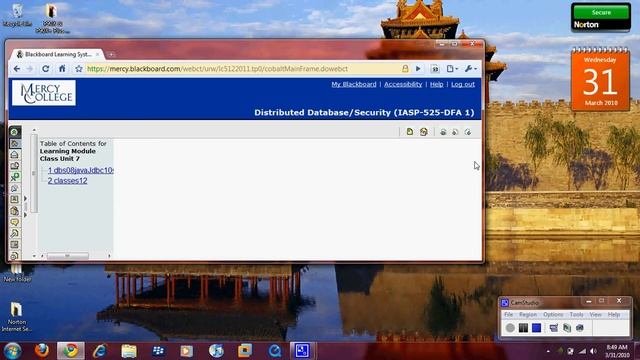
Task: Click the folder-like fourth sidebar icon
Action: pyautogui.click(x=14, y=166)
